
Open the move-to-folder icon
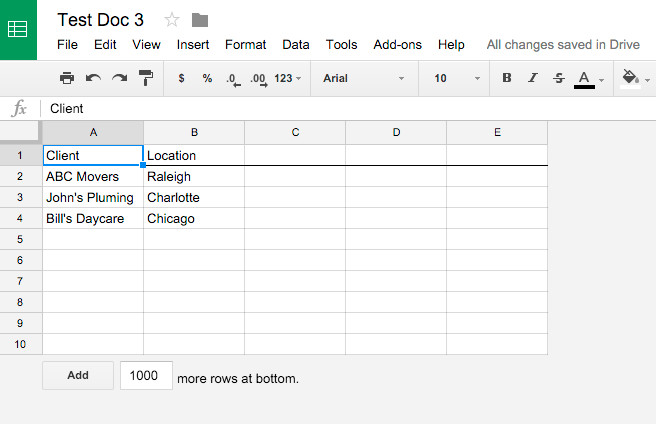point(200,20)
